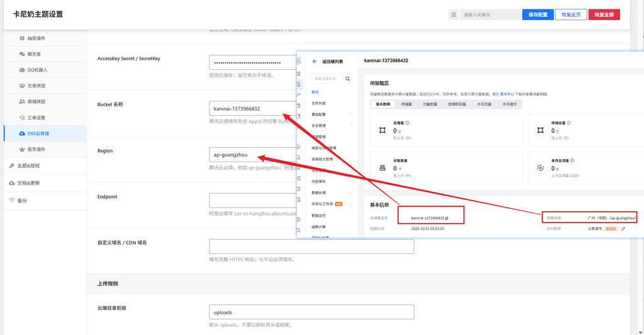Click the Bucket 名称 input field

[x=253, y=108]
